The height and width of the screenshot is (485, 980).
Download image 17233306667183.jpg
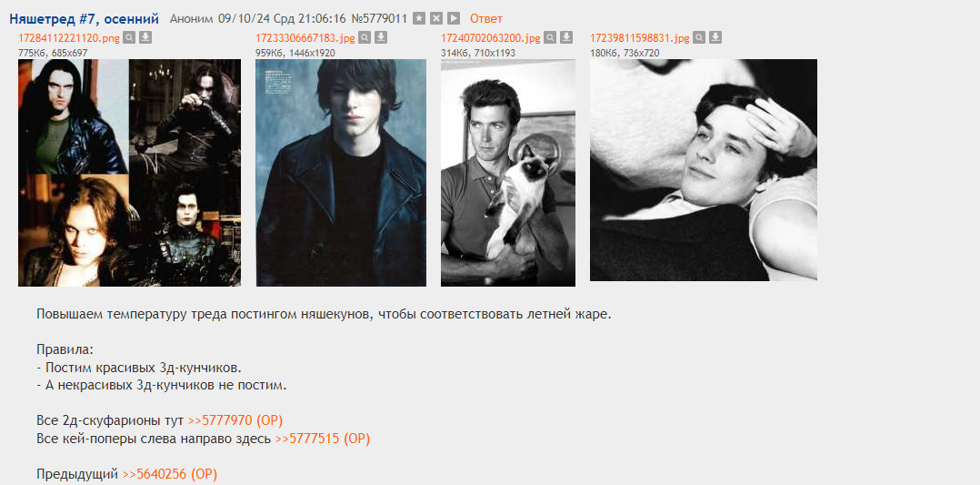tap(381, 37)
